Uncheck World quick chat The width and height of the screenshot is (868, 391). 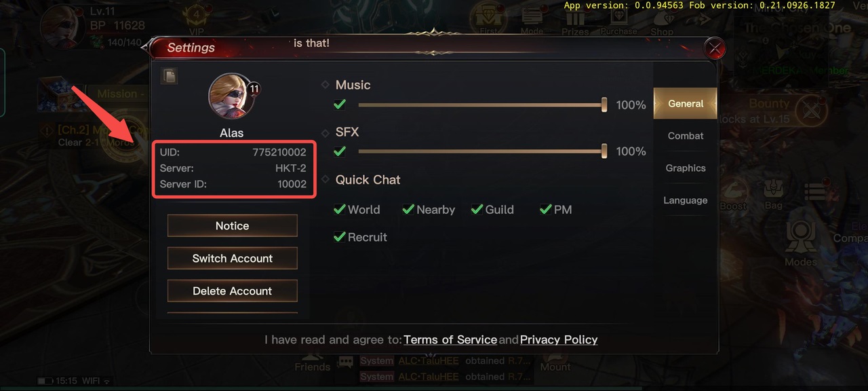[340, 209]
